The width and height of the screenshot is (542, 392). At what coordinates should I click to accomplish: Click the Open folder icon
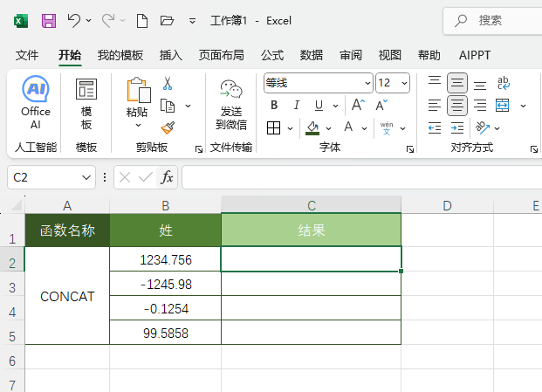pos(167,21)
